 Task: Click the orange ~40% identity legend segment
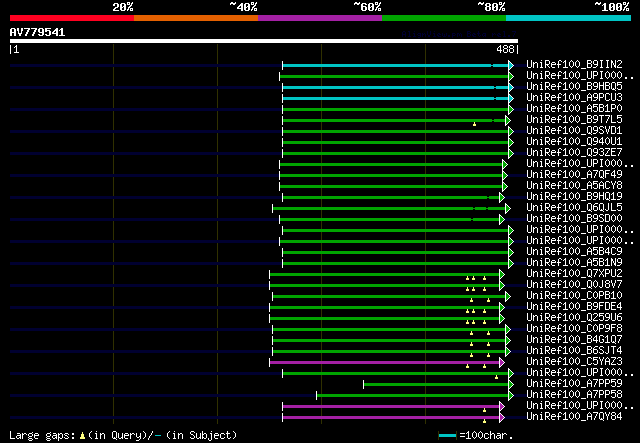[196, 18]
